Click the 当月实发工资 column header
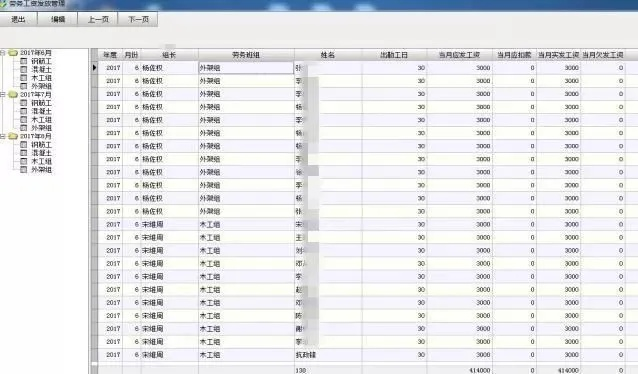This screenshot has width=638, height=374. click(558, 55)
